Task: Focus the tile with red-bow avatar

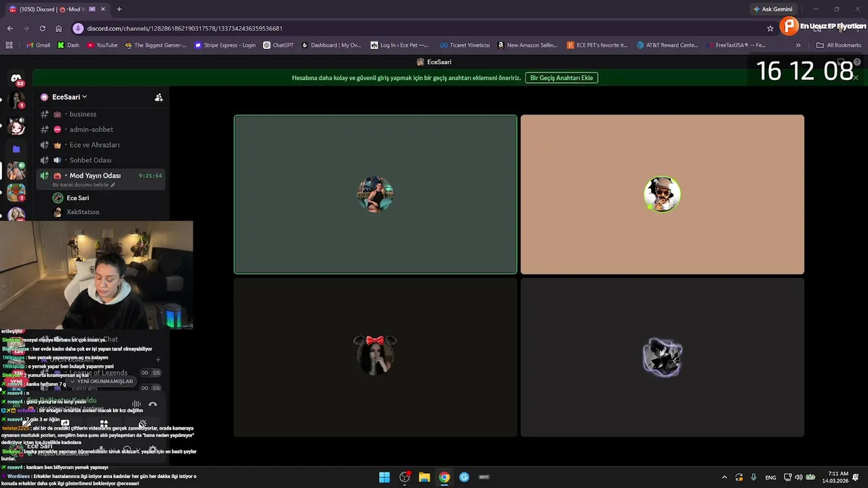Action: 376,357
